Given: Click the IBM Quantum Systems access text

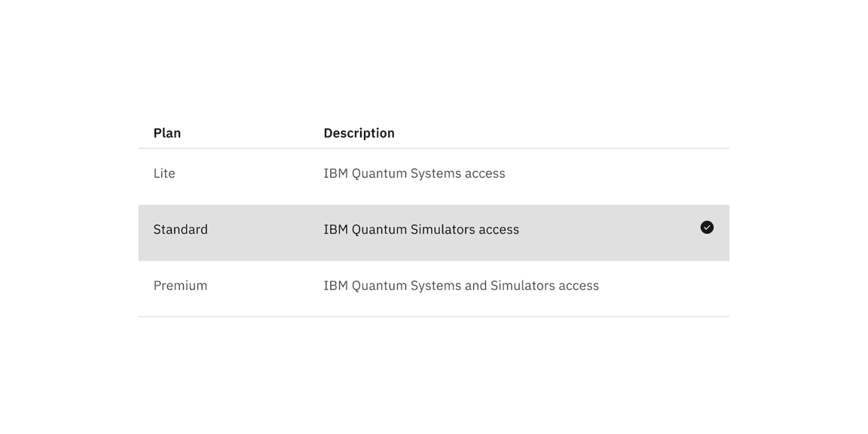Looking at the screenshot, I should pos(414,173).
